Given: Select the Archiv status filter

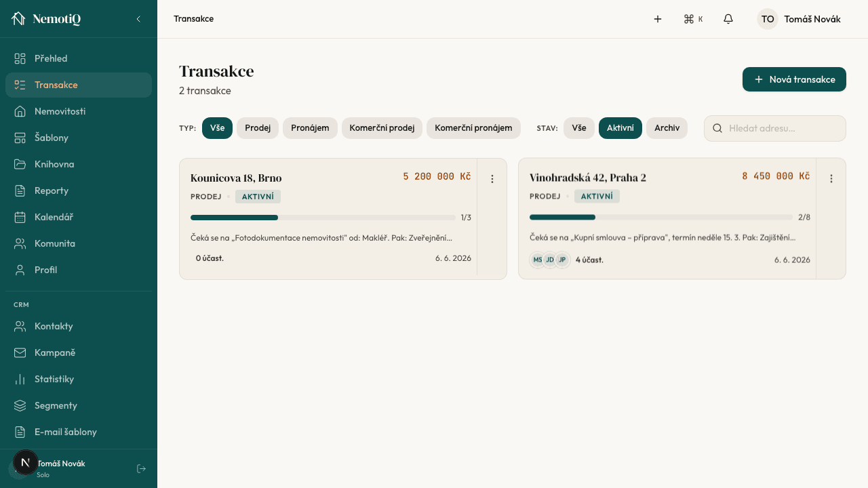Looking at the screenshot, I should click(667, 128).
